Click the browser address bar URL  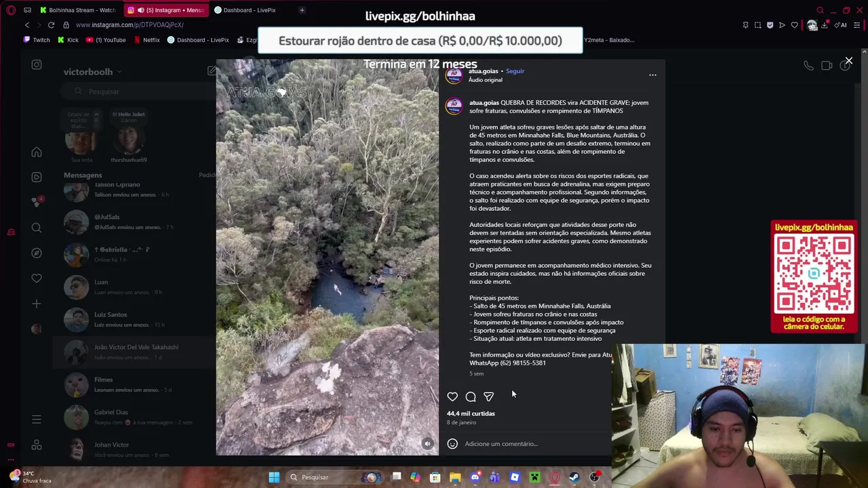(x=130, y=25)
